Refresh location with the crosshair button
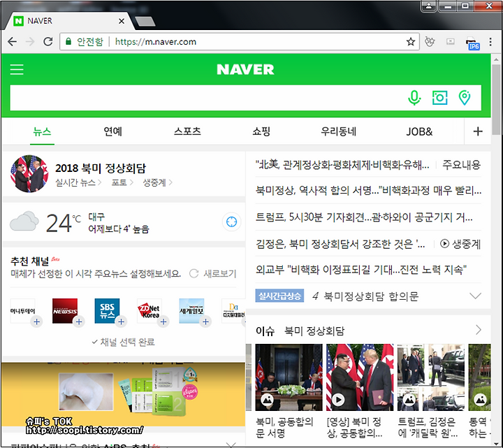 (x=231, y=222)
